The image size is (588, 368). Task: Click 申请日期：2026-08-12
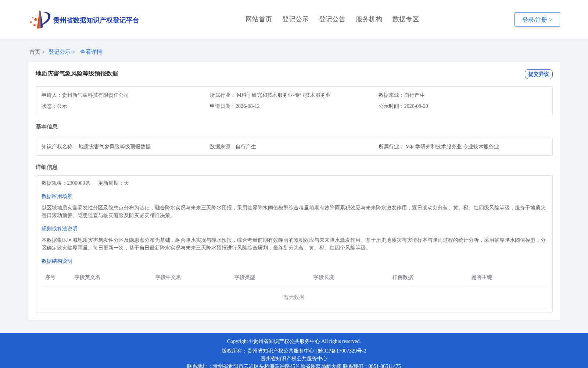[x=235, y=106]
